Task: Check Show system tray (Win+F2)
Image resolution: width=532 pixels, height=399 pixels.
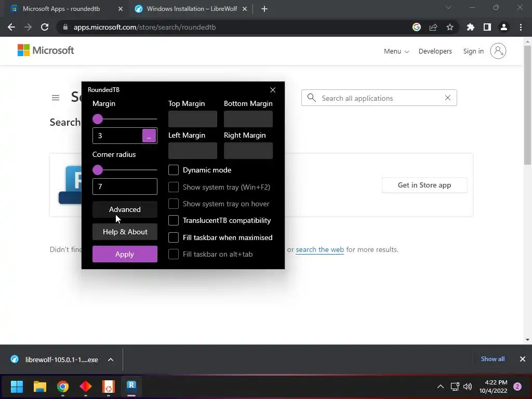Action: [174, 187]
